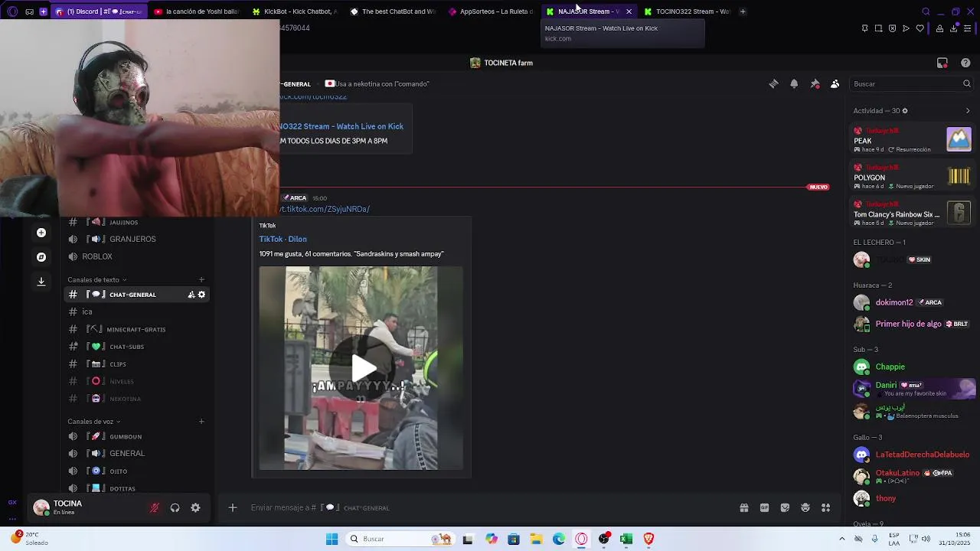Switch to 'la canción de Yoshi' tab
Screen dimensions: 980x551
pos(197,11)
